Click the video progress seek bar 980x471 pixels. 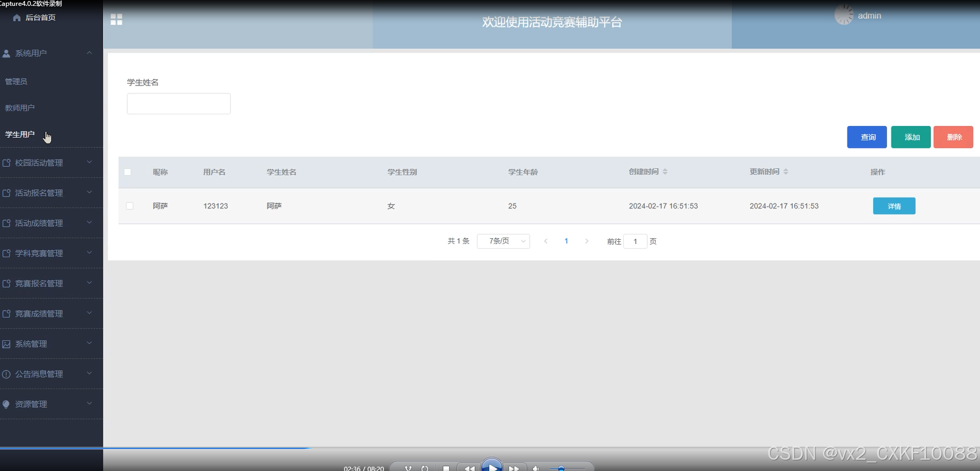point(490,448)
